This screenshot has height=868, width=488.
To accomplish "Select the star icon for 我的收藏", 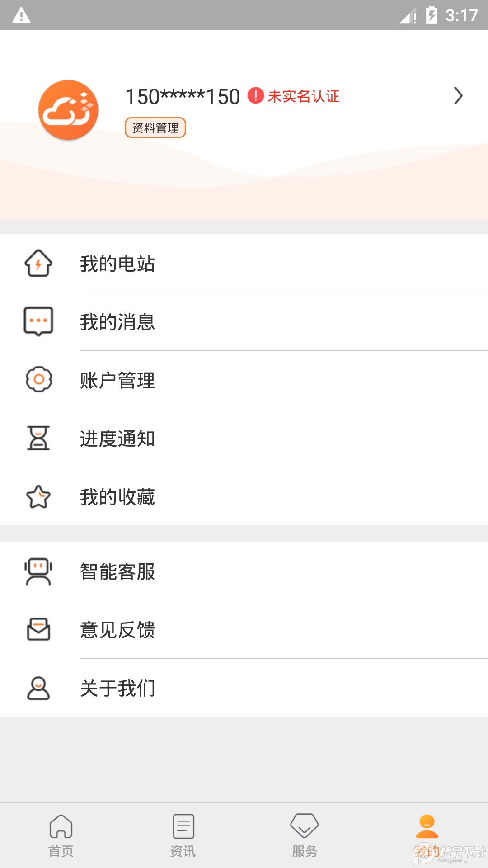I will (x=38, y=497).
